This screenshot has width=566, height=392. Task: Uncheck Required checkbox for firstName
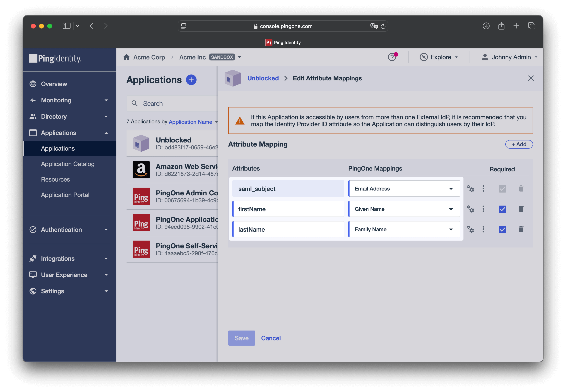[x=503, y=209]
